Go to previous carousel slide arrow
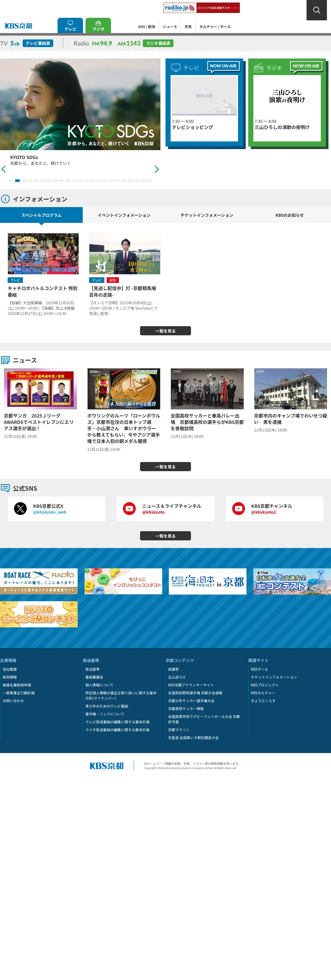The image size is (331, 980). pos(4,169)
